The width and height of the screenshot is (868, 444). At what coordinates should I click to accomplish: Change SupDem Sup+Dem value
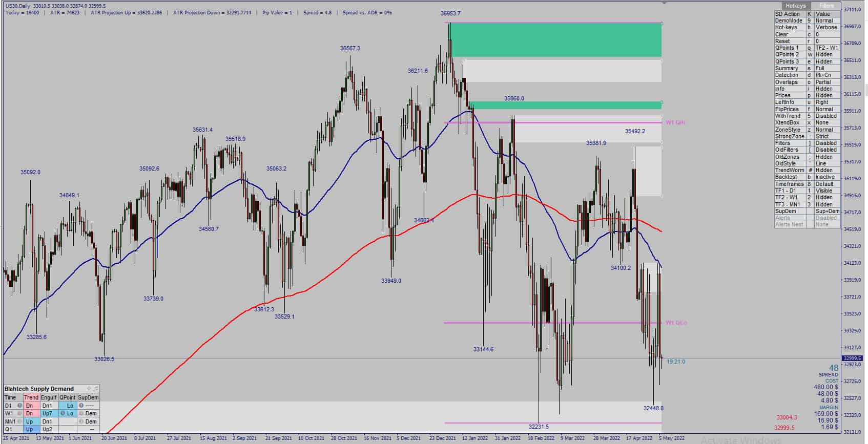coord(827,211)
